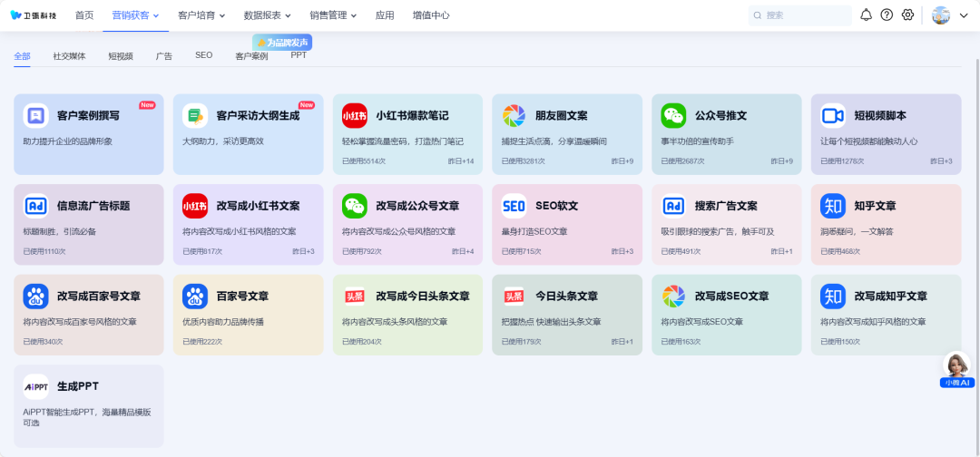Click the Baidu paw icon on 百家号文章
This screenshot has height=457, width=980.
pyautogui.click(x=195, y=297)
